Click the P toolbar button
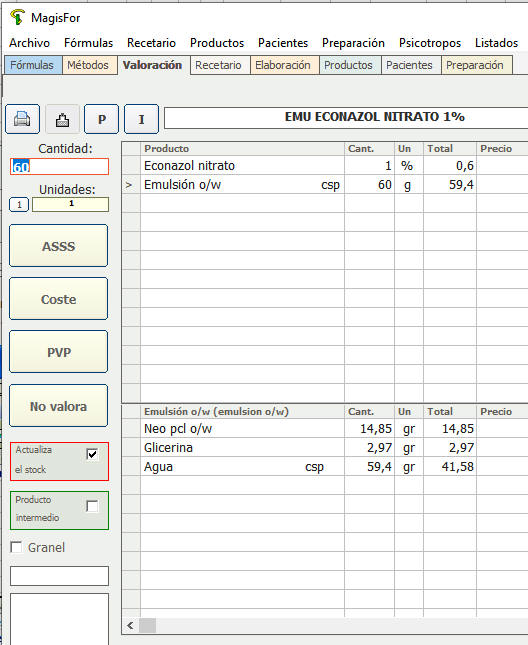This screenshot has width=528, height=645. [x=102, y=119]
